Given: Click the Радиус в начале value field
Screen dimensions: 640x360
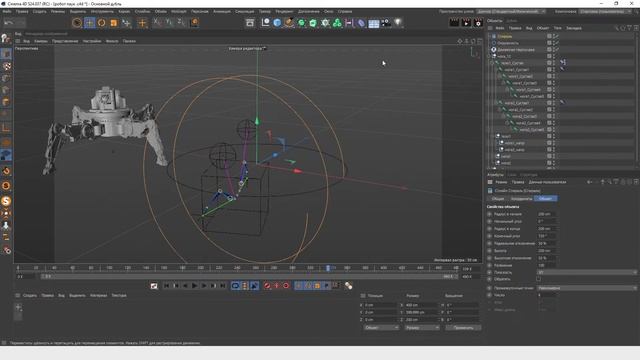Looking at the screenshot, I should point(546,214).
